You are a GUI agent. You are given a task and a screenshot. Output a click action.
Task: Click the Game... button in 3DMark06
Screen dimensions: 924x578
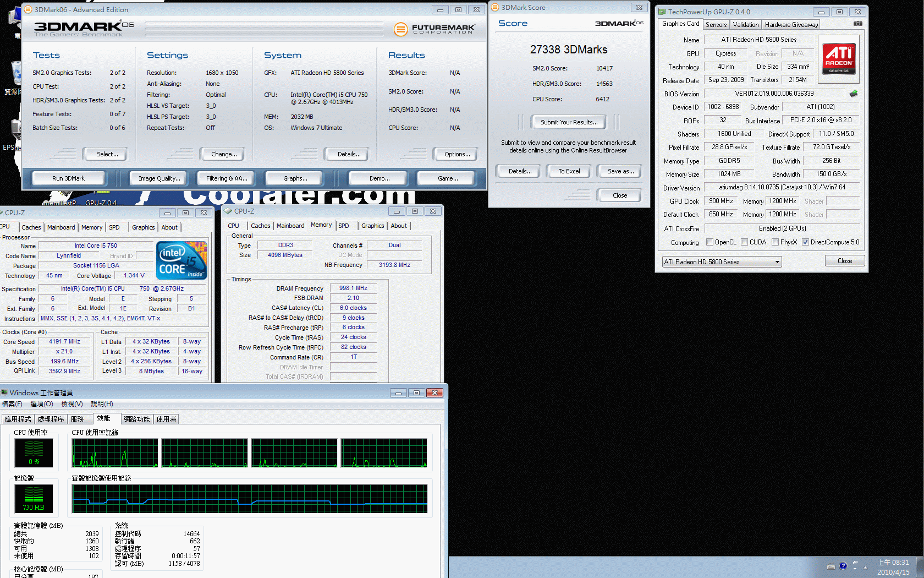click(447, 178)
